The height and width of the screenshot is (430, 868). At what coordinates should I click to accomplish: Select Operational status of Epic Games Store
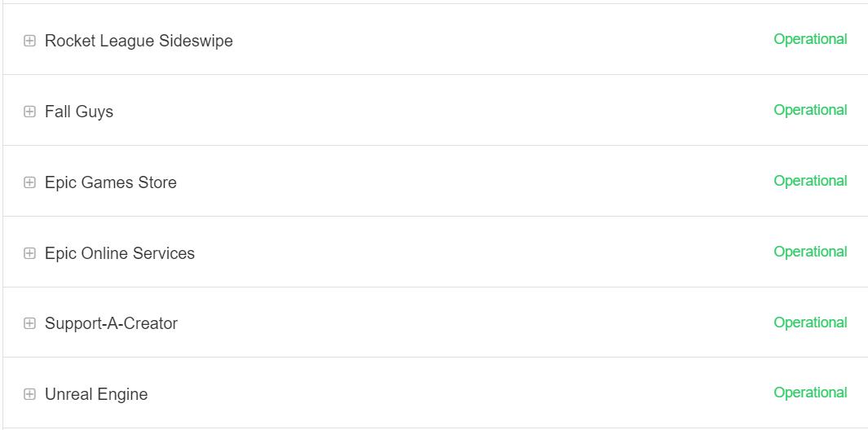click(x=810, y=181)
